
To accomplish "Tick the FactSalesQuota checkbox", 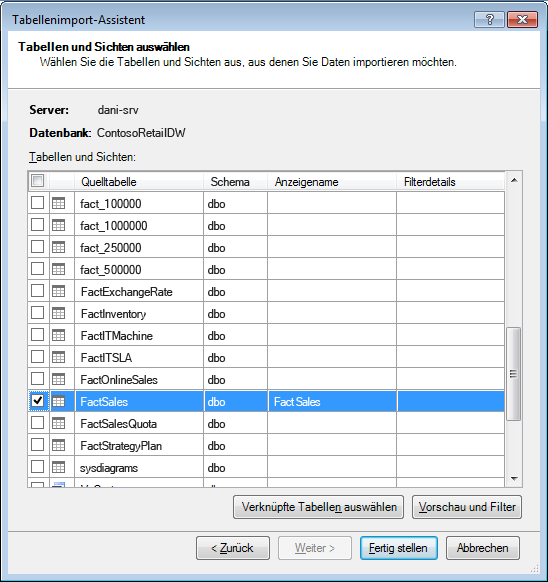I will [x=37, y=423].
